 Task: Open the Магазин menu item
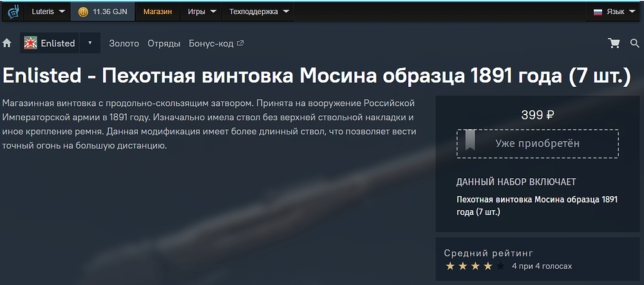(x=157, y=12)
